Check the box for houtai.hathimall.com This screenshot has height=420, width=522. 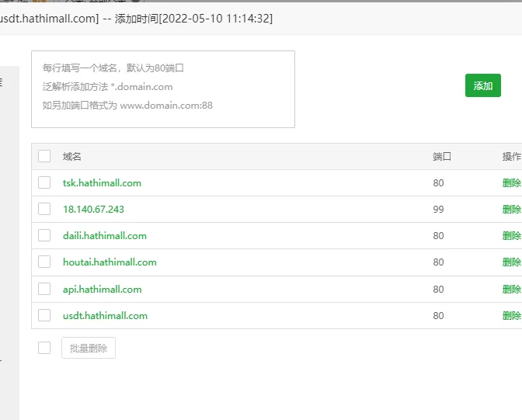pyautogui.click(x=44, y=262)
